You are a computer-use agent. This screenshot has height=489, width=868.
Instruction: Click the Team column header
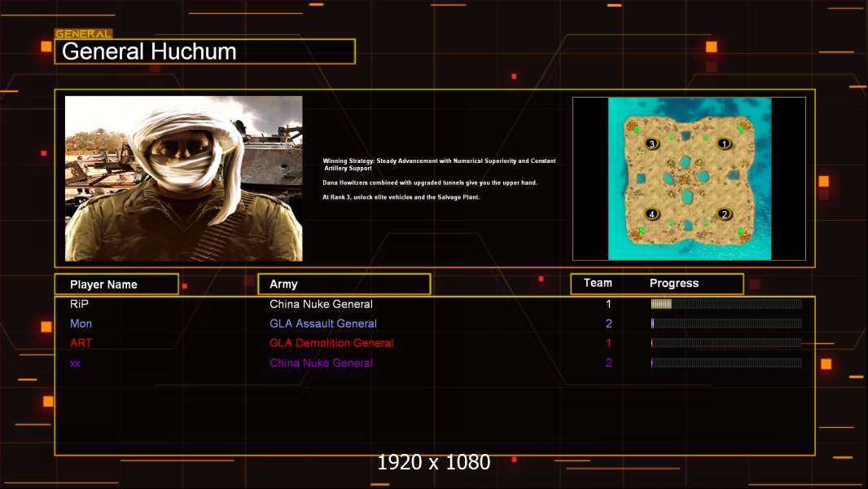598,283
